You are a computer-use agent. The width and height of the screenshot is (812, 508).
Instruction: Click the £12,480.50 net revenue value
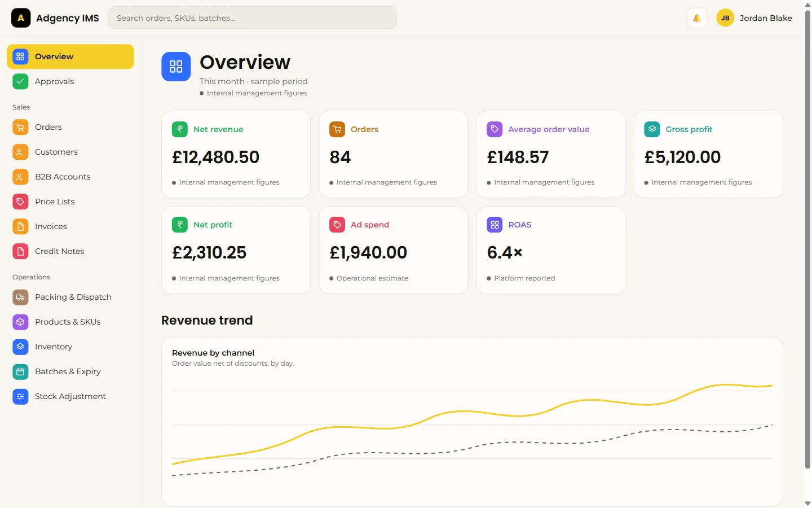[216, 157]
